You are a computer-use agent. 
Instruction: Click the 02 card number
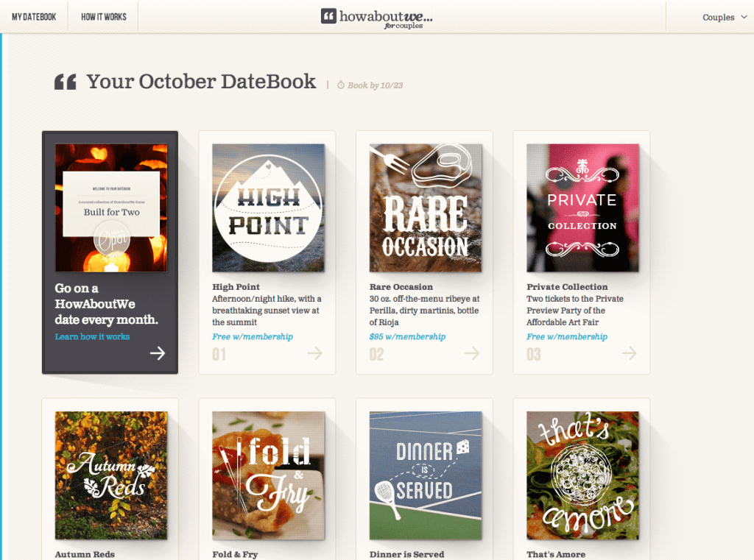(376, 354)
